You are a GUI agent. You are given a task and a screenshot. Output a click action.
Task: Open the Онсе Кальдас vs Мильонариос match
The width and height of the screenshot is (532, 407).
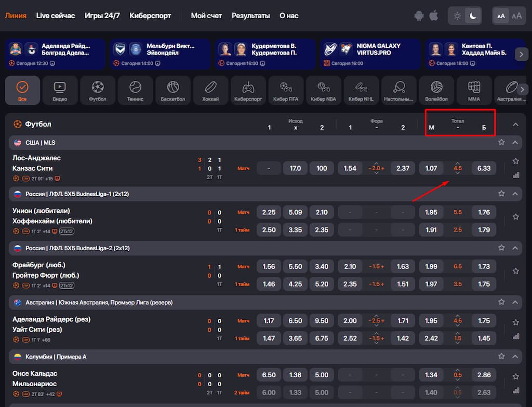(x=35, y=378)
